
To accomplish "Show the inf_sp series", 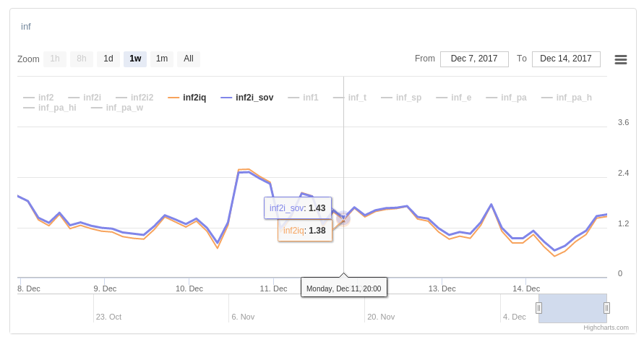I will tap(408, 98).
